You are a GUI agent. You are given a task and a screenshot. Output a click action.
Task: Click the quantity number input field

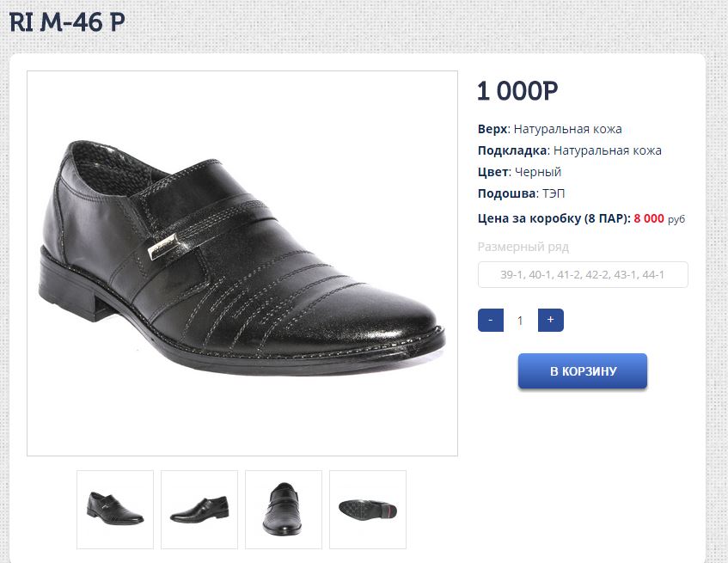click(520, 321)
